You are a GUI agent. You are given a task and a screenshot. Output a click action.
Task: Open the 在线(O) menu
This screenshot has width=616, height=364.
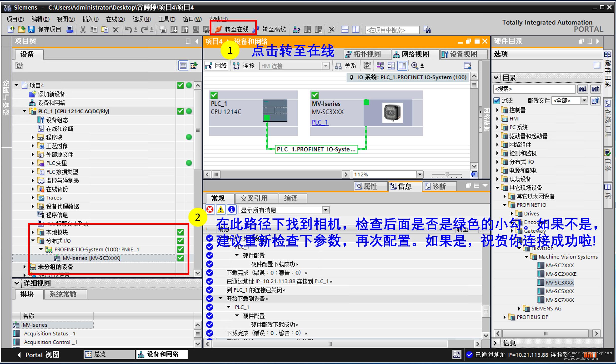coord(115,19)
